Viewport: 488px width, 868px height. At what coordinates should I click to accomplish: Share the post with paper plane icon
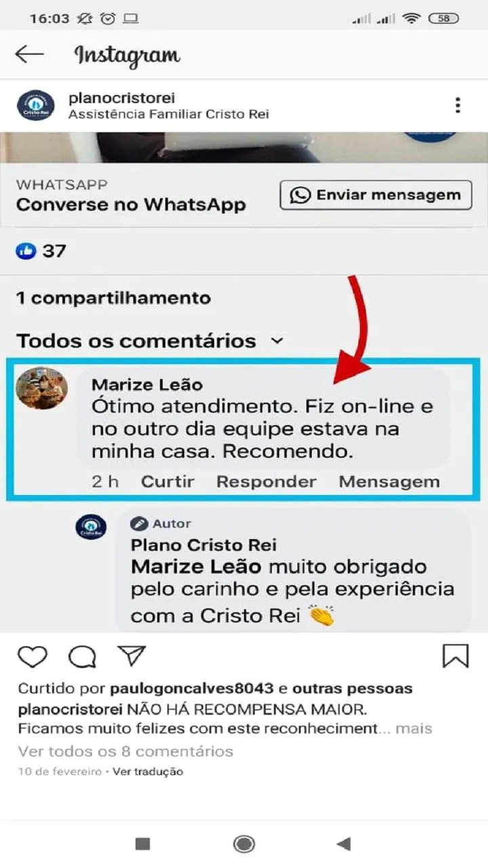(131, 655)
